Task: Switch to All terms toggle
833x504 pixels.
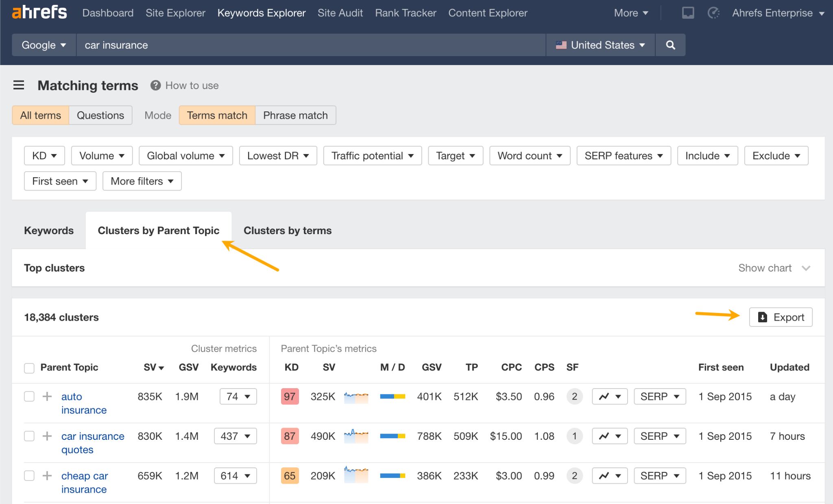Action: (40, 115)
